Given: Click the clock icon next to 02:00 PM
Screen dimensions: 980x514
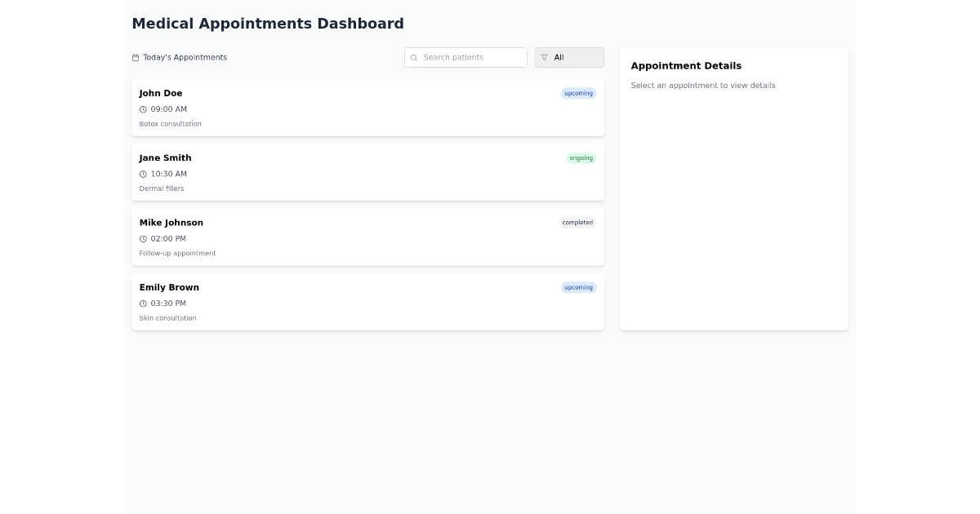Looking at the screenshot, I should coord(143,238).
